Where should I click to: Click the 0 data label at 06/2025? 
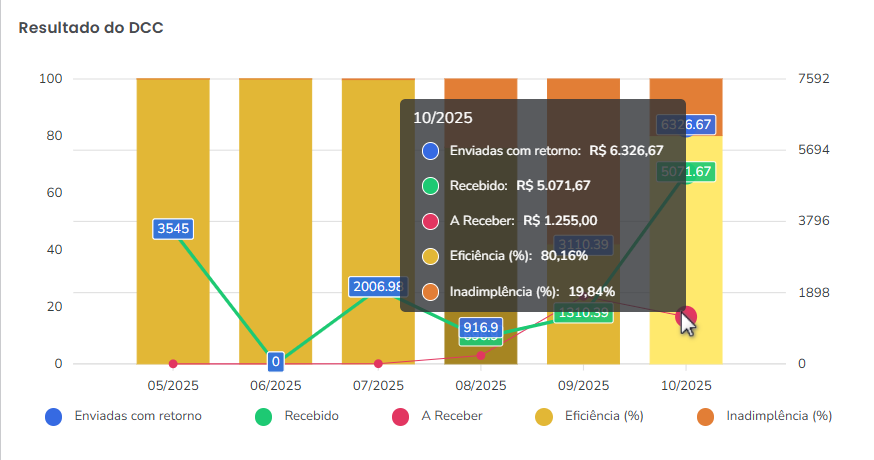point(275,361)
